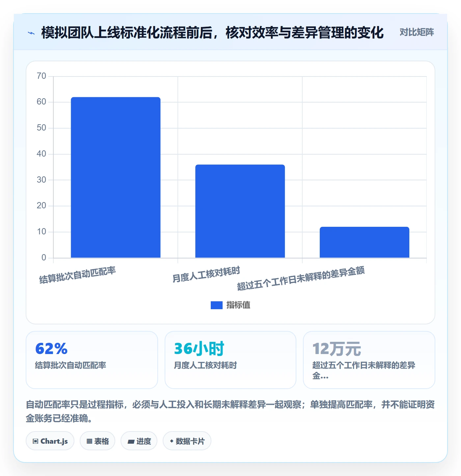This screenshot has height=476, width=461.
Task: Click the 指标值 legend label
Action: coord(238,305)
